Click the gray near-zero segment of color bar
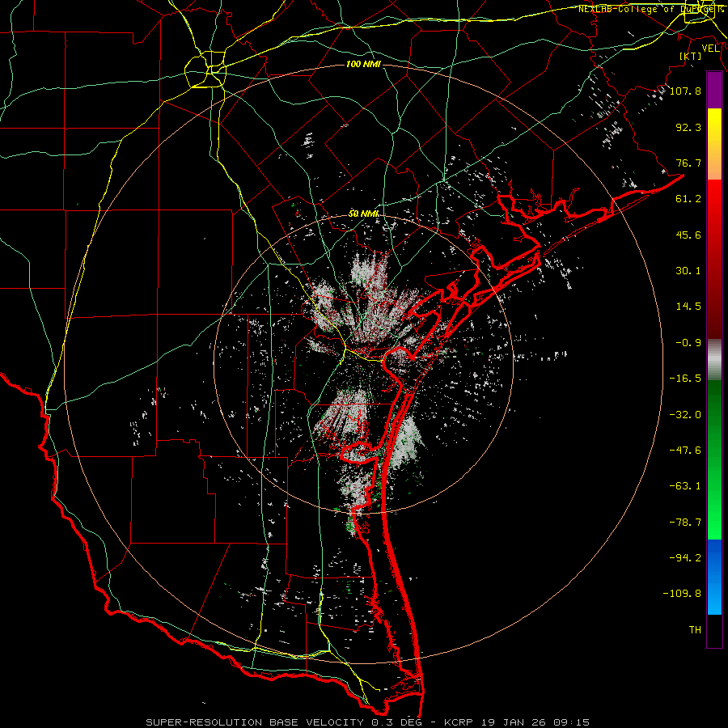Screen dimensions: 728x728 714,359
